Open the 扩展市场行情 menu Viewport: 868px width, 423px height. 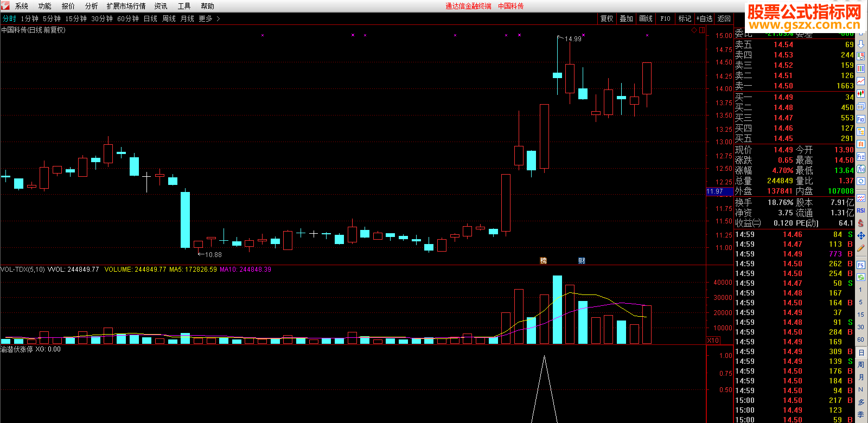(x=126, y=6)
